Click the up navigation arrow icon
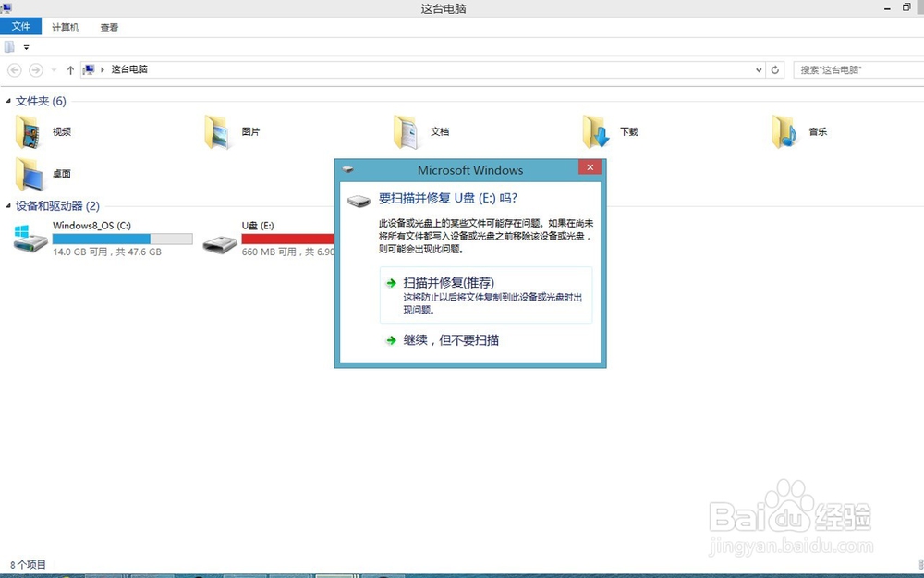The width and height of the screenshot is (924, 578). [x=71, y=68]
